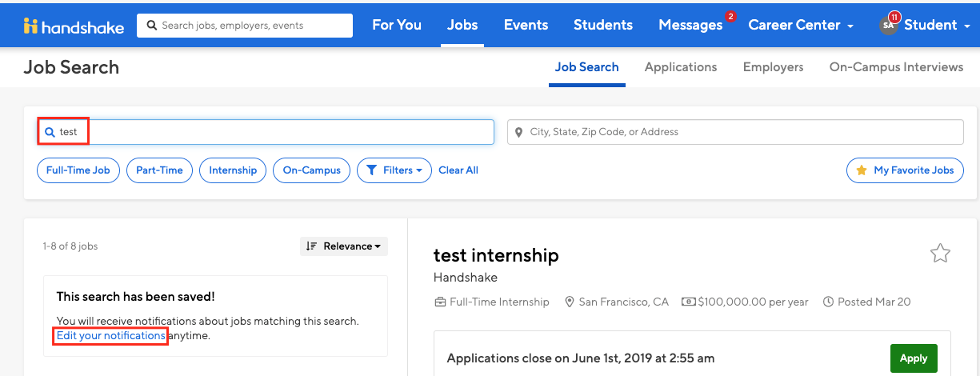Toggle the Full-Time Job filter
This screenshot has height=376, width=980.
point(78,170)
